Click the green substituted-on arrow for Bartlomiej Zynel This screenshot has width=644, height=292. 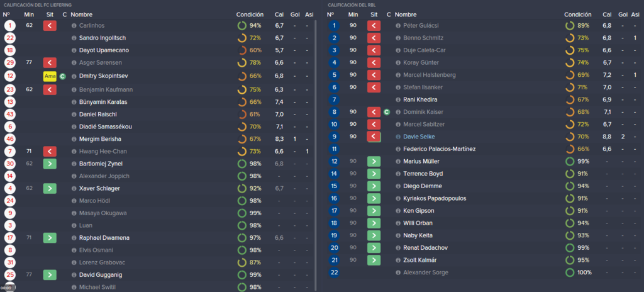point(49,164)
